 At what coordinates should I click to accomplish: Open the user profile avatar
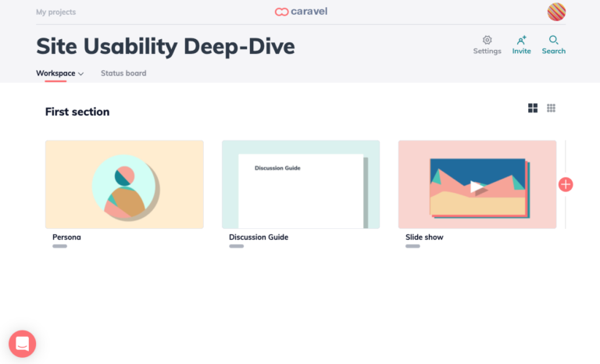[x=556, y=12]
